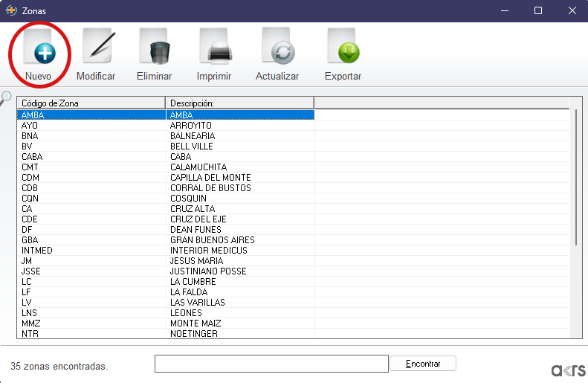588x383 pixels.
Task: Open Modificar to edit selected zone
Action: 97,51
